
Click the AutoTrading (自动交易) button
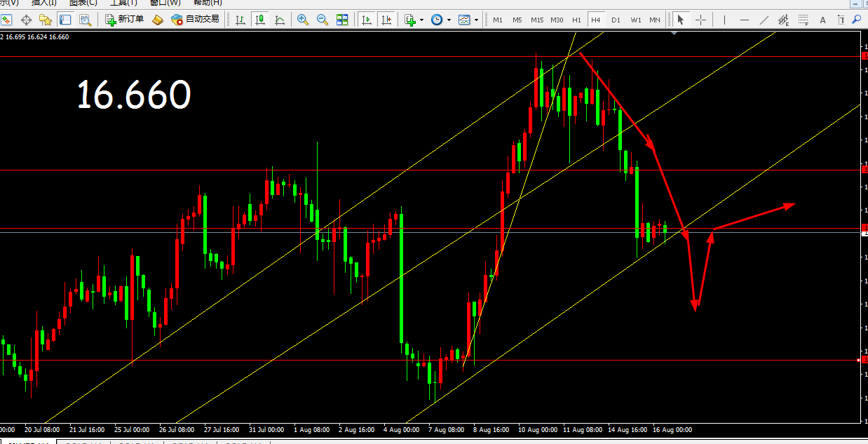196,20
